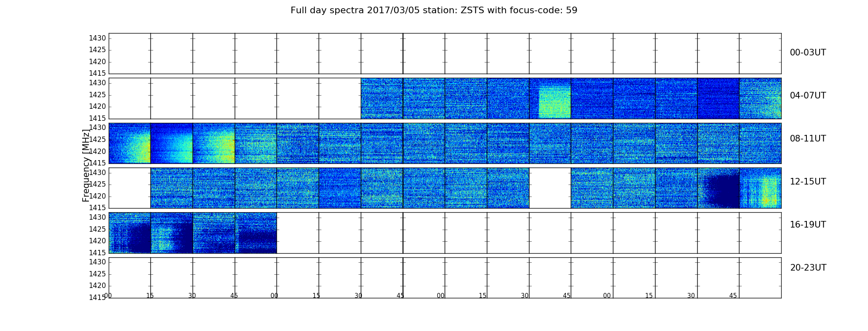This screenshot has height=331, width=868.
Task: Select the '04-07UT' row label
Action: (x=808, y=96)
